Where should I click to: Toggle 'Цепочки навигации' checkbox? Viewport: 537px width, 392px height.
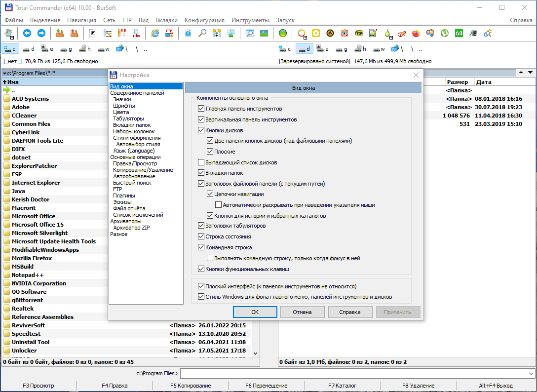[x=210, y=194]
